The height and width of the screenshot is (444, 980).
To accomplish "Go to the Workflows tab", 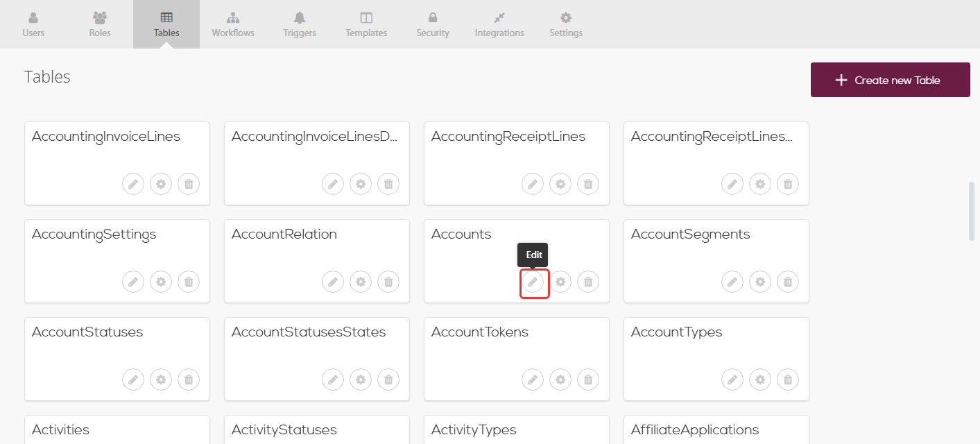I will pos(233,24).
